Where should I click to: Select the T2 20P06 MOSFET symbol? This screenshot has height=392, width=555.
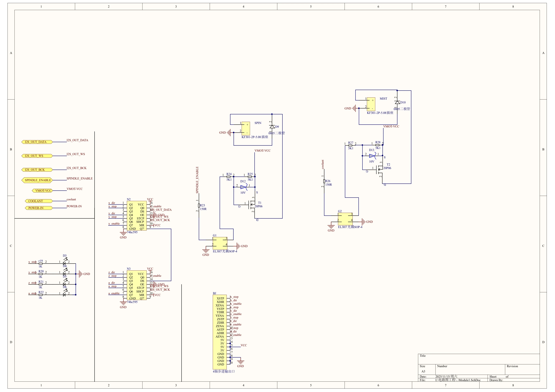point(380,170)
